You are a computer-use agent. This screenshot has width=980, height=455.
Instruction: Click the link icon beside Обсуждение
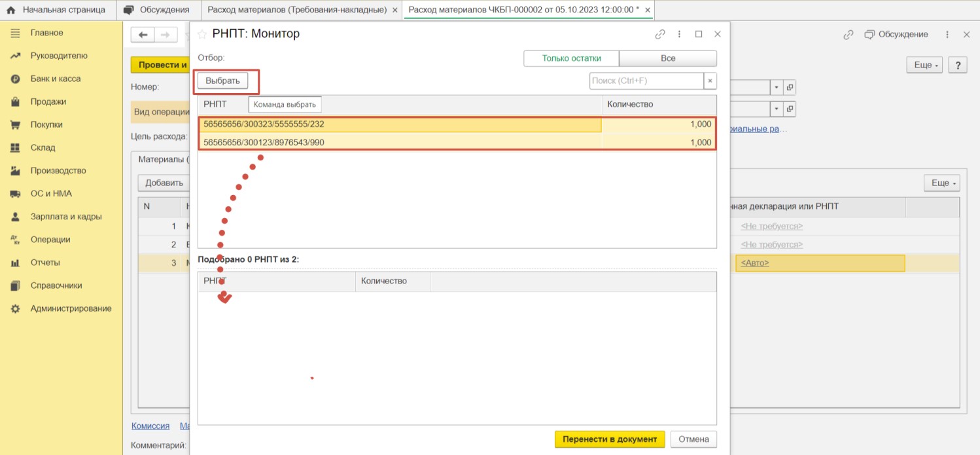click(849, 35)
